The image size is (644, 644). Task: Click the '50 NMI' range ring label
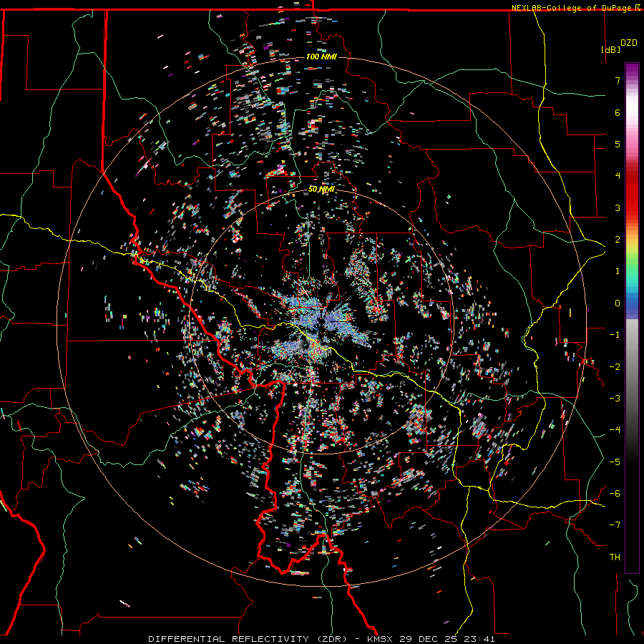(321, 189)
